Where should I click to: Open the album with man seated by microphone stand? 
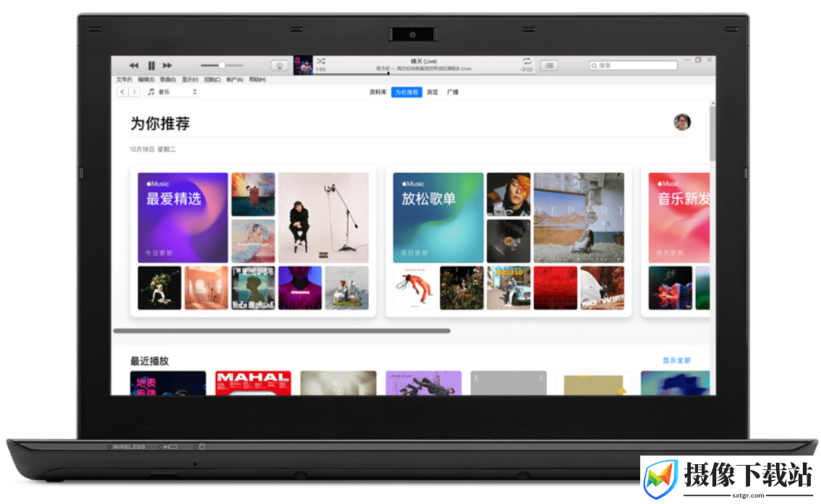pos(323,218)
